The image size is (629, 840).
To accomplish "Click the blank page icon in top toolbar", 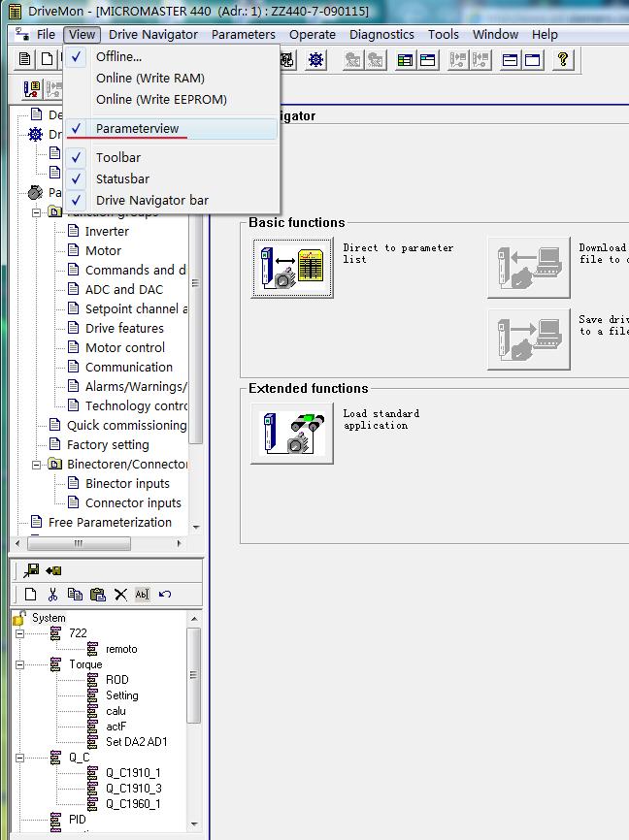I will [x=48, y=59].
